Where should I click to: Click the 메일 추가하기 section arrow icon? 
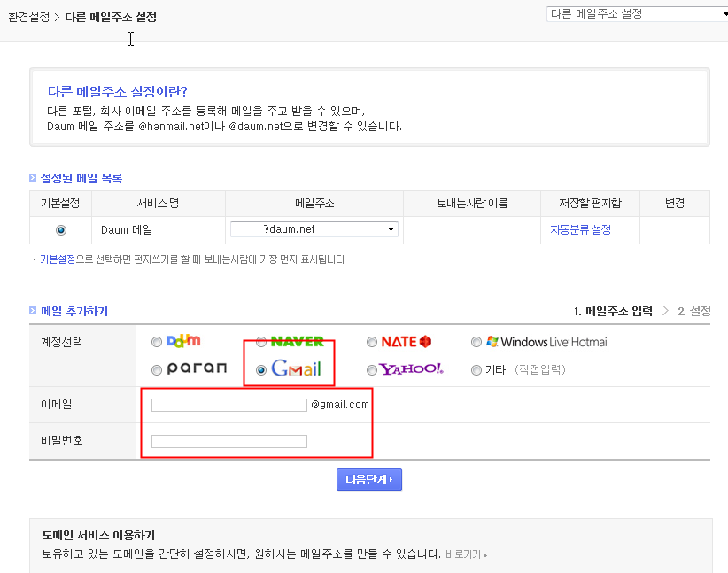coord(33,311)
